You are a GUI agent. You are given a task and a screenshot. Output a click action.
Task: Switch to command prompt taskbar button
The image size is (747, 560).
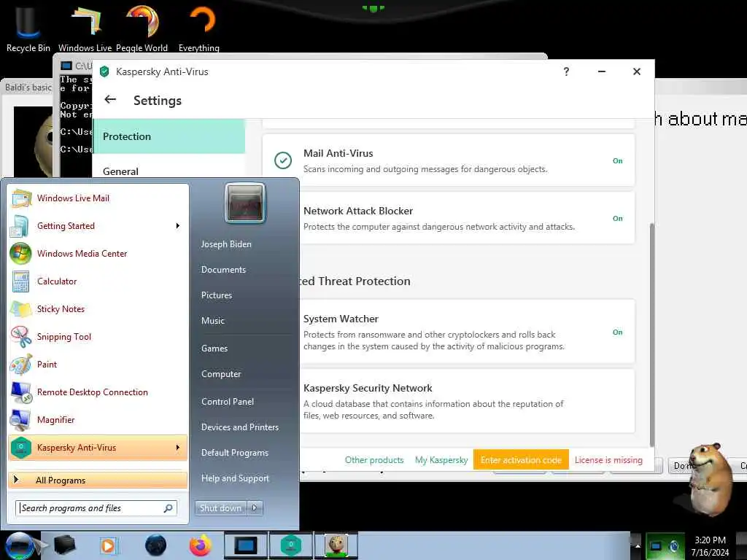click(245, 545)
